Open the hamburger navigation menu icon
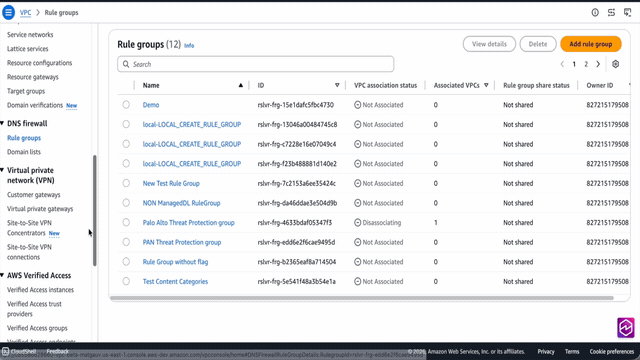The image size is (640, 360). pyautogui.click(x=8, y=12)
